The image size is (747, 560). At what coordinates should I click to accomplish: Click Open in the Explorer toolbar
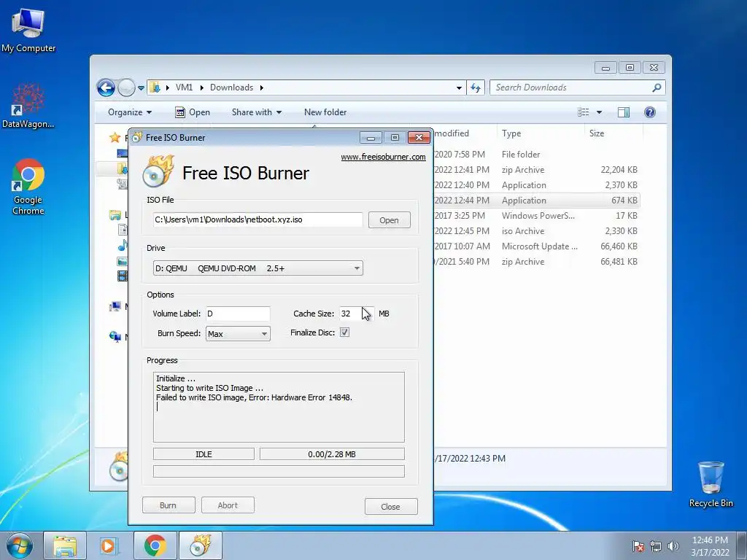point(193,112)
